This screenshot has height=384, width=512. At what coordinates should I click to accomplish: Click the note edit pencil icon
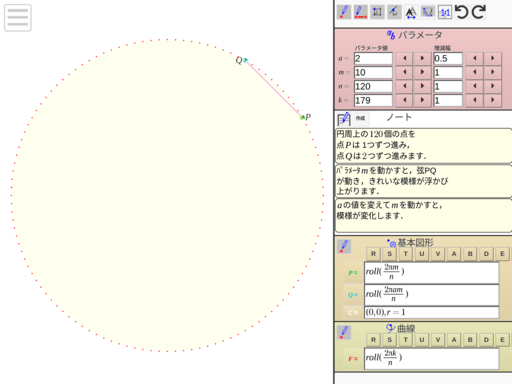point(344,118)
